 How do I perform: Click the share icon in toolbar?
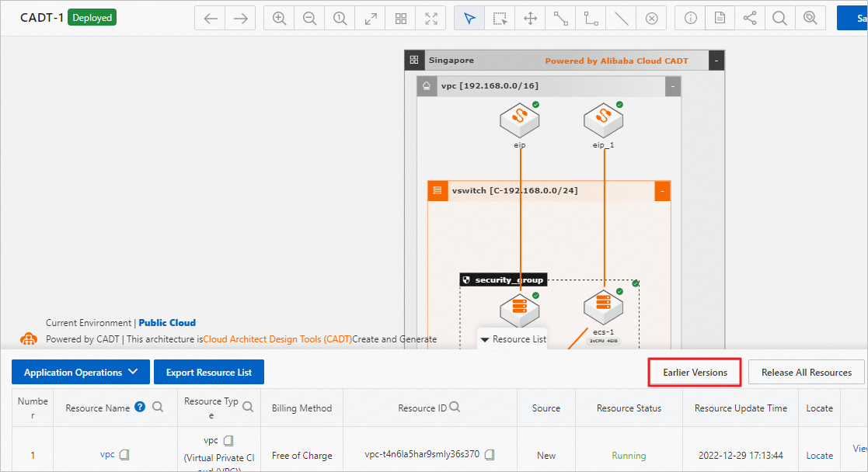(750, 19)
